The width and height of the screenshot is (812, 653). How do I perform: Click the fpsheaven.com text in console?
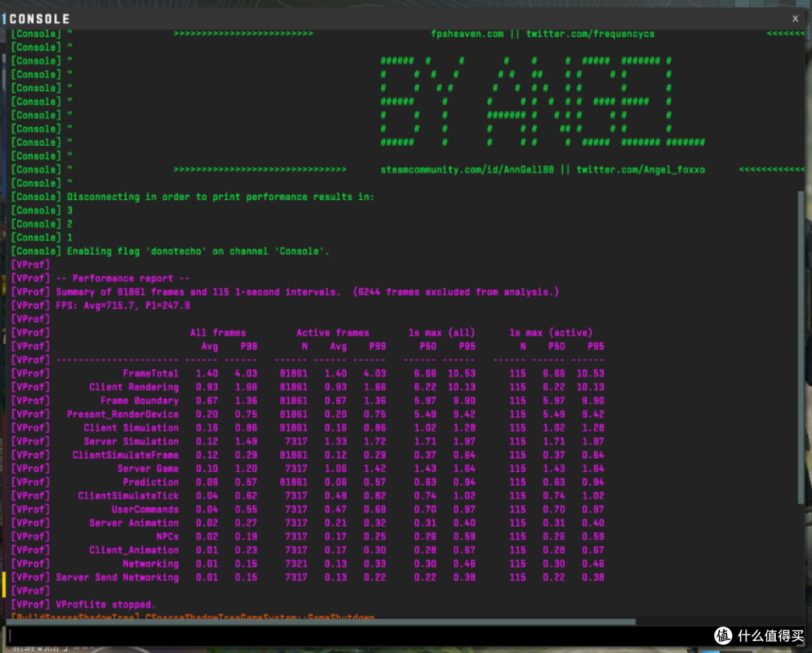tap(467, 34)
